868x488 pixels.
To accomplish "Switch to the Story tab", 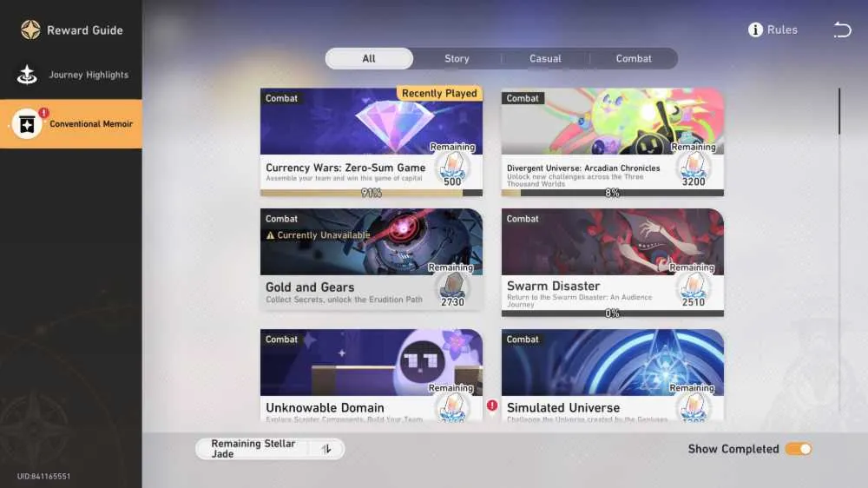I will [x=457, y=59].
